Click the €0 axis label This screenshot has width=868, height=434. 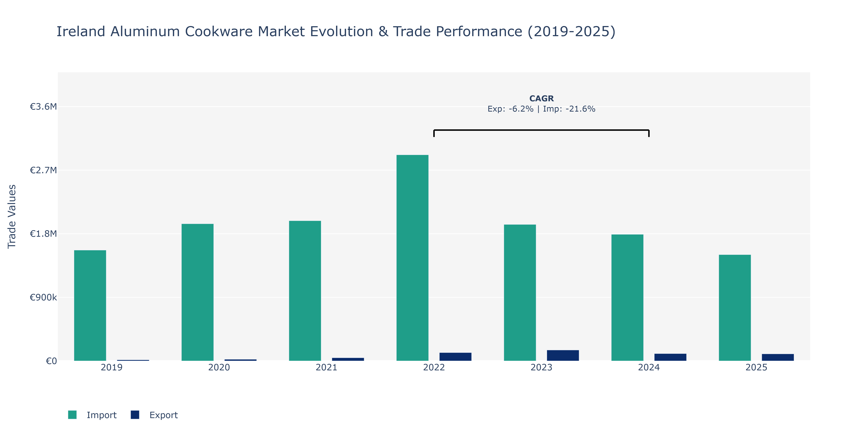pos(51,361)
